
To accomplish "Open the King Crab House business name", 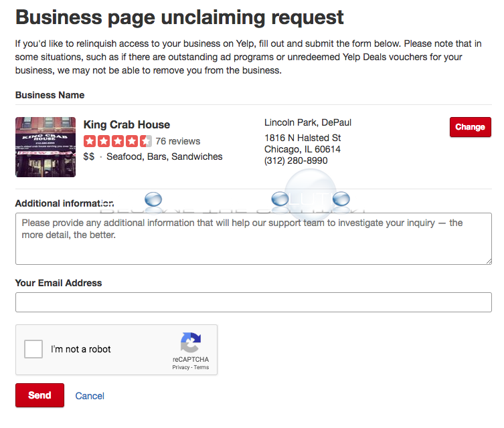I will click(x=127, y=124).
